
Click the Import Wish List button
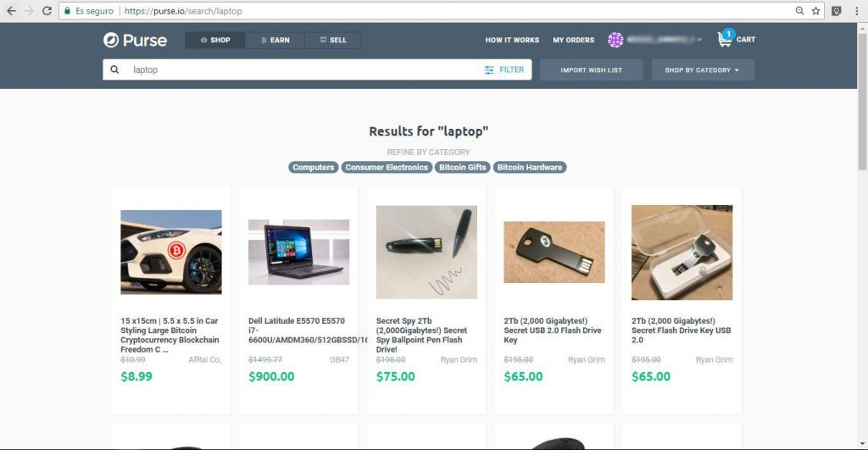591,69
